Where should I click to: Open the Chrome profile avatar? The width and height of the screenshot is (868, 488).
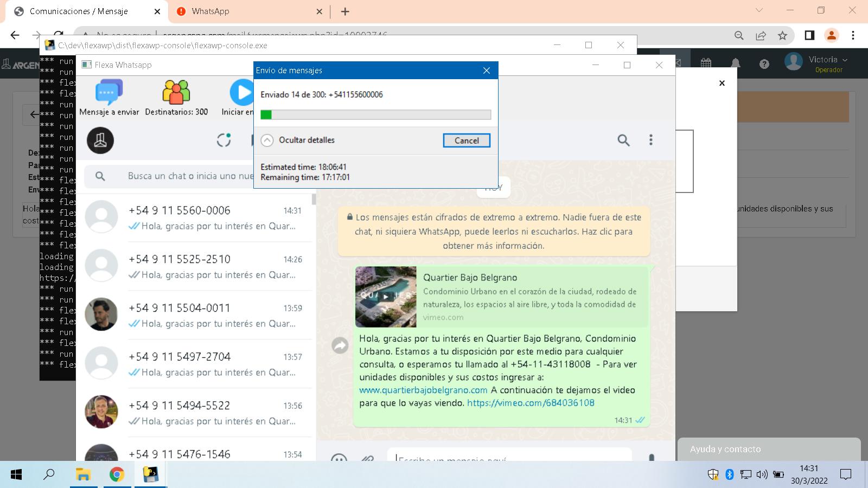coord(831,35)
